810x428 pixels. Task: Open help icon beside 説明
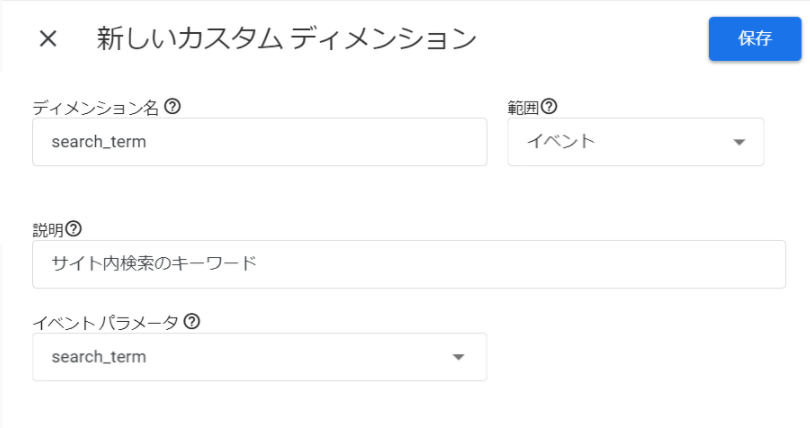tap(73, 229)
